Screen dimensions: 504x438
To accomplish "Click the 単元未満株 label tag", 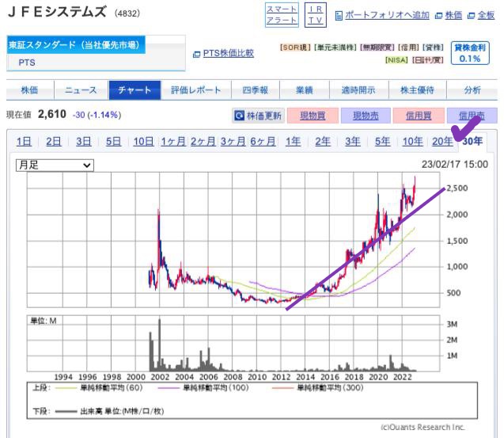I will (x=335, y=48).
